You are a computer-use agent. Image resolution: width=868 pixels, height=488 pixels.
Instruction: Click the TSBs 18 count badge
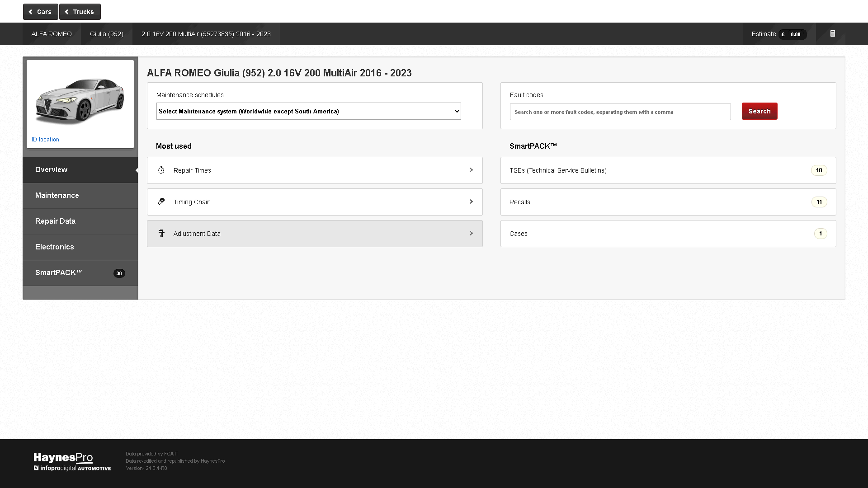[819, 170]
